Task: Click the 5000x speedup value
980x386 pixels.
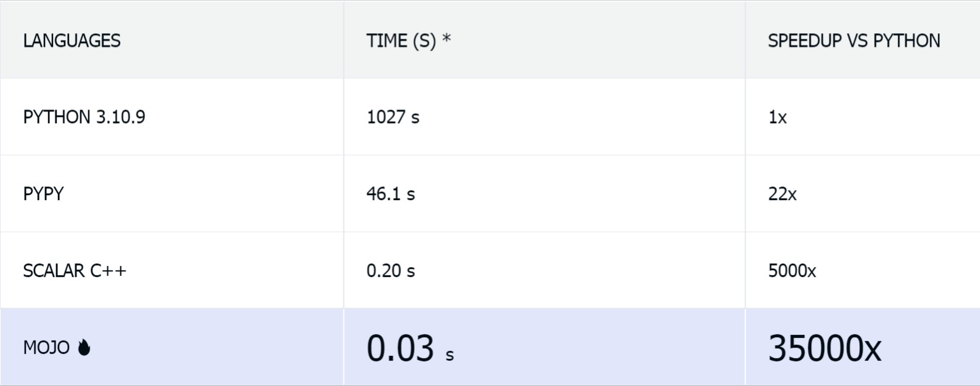Action: pyautogui.click(x=792, y=271)
